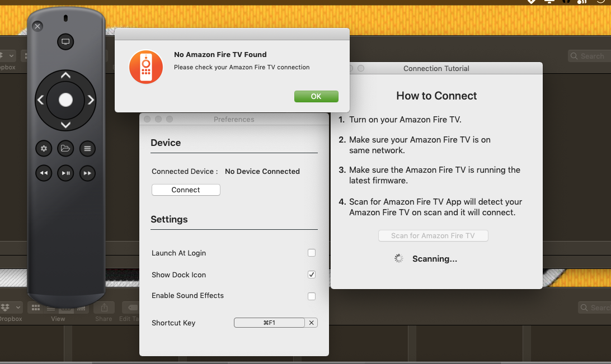This screenshot has height=364, width=611.
Task: Click the rewind button on the remote
Action: 44,173
